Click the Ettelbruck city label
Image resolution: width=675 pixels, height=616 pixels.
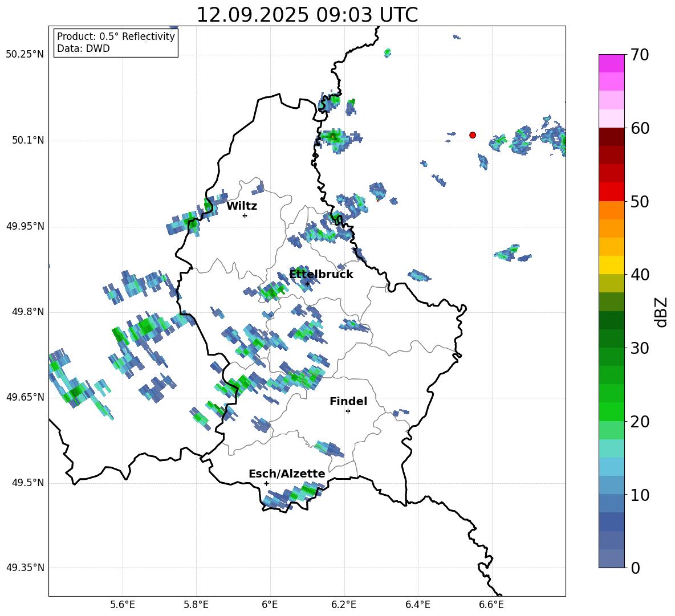[x=321, y=275]
